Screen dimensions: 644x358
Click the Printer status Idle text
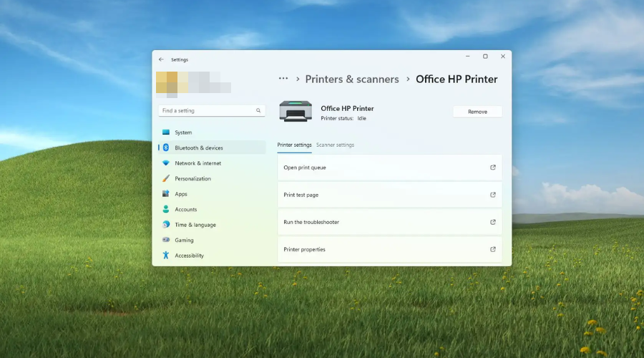[x=343, y=118]
